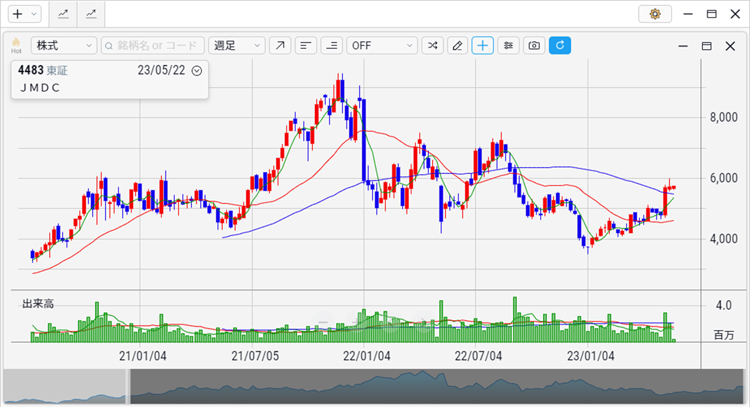Click the left-aligned bars icon
The width and height of the screenshot is (750, 407).
pos(306,46)
